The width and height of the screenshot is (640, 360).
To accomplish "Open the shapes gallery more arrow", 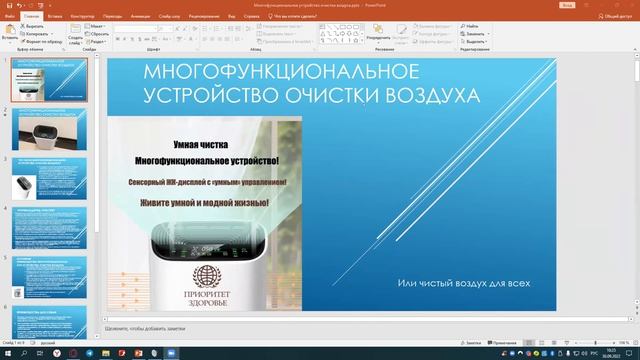I will pyautogui.click(x=362, y=41).
